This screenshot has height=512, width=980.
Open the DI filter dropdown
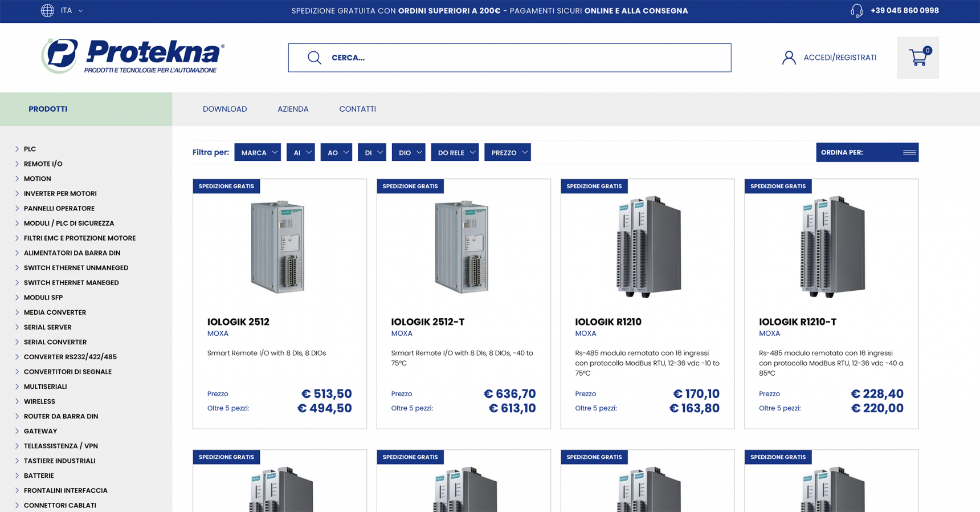pos(372,152)
